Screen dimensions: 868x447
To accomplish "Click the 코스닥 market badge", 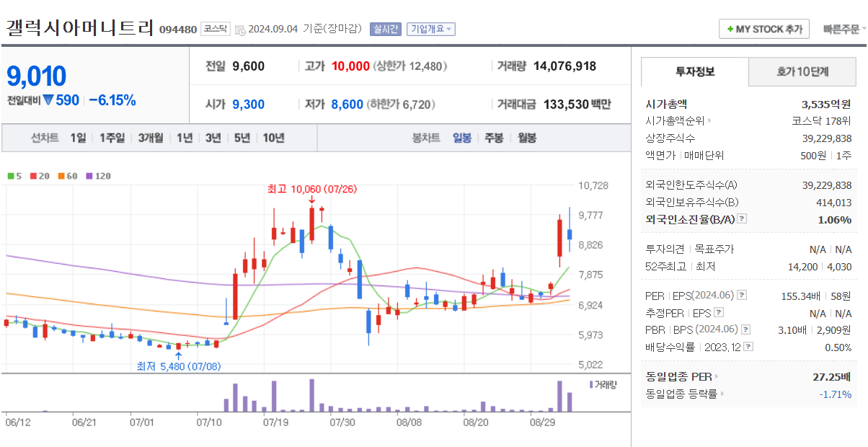I will point(216,30).
